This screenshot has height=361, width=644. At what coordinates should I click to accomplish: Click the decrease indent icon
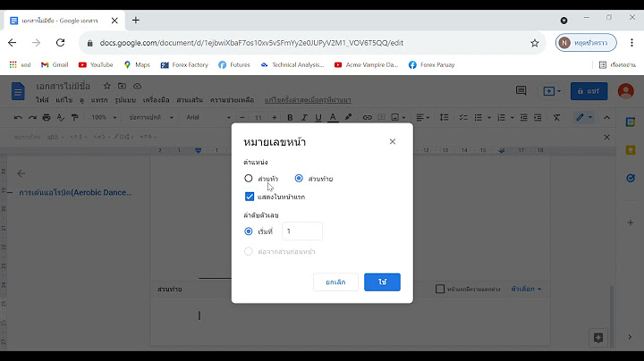(523, 118)
